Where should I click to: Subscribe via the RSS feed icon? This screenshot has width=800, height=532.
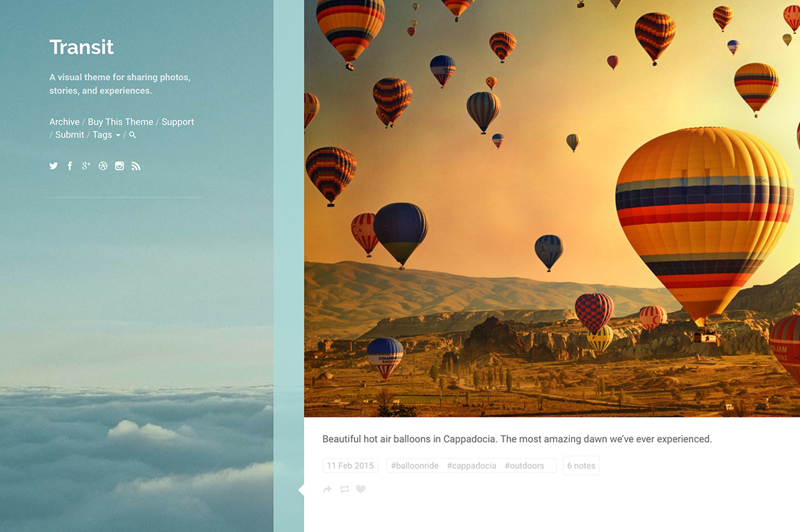pyautogui.click(x=136, y=166)
